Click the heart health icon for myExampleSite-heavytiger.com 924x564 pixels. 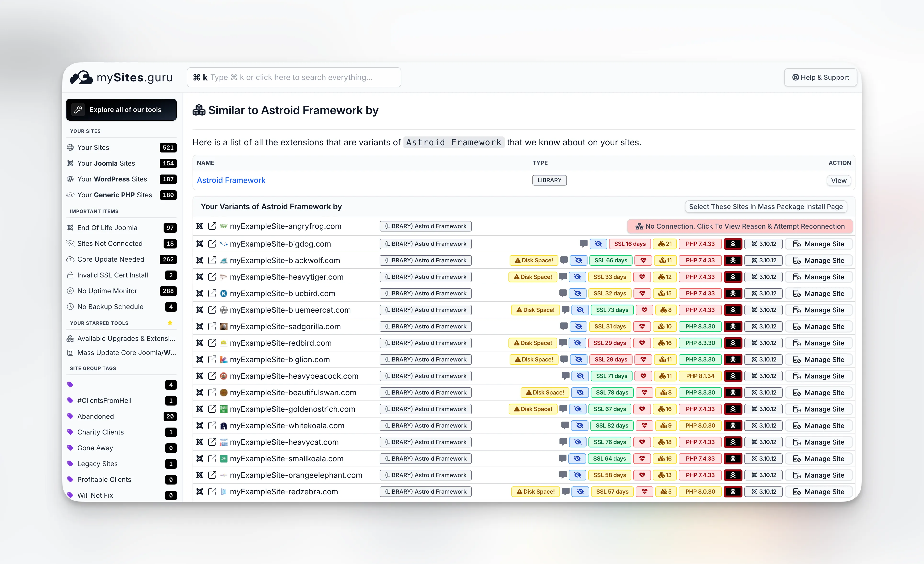[x=642, y=276]
